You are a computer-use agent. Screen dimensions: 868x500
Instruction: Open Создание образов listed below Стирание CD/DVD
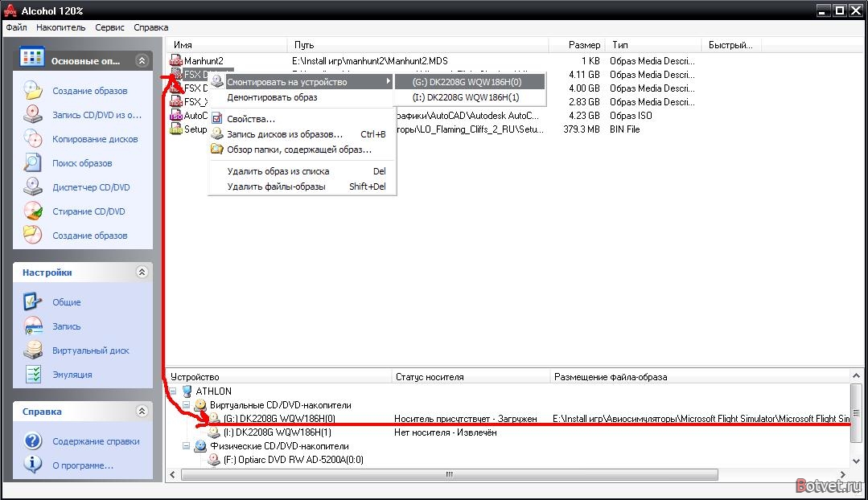[x=89, y=236]
